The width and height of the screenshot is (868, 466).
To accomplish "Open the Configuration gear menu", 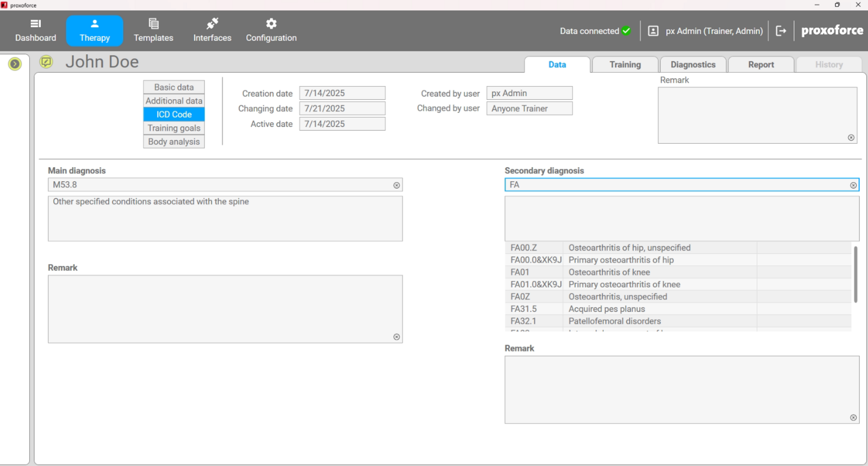I will point(271,30).
